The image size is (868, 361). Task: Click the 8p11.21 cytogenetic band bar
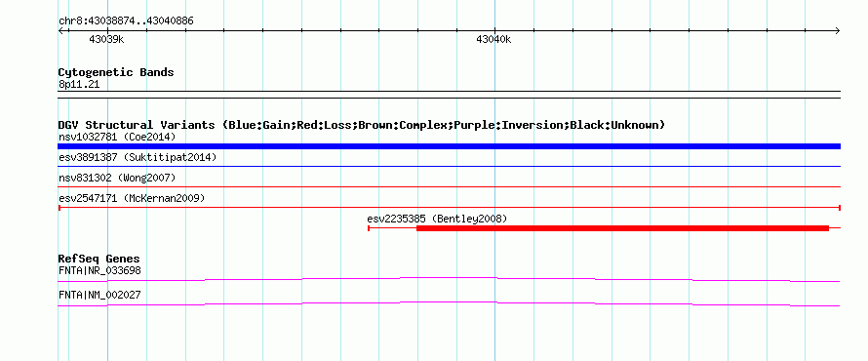pyautogui.click(x=449, y=95)
